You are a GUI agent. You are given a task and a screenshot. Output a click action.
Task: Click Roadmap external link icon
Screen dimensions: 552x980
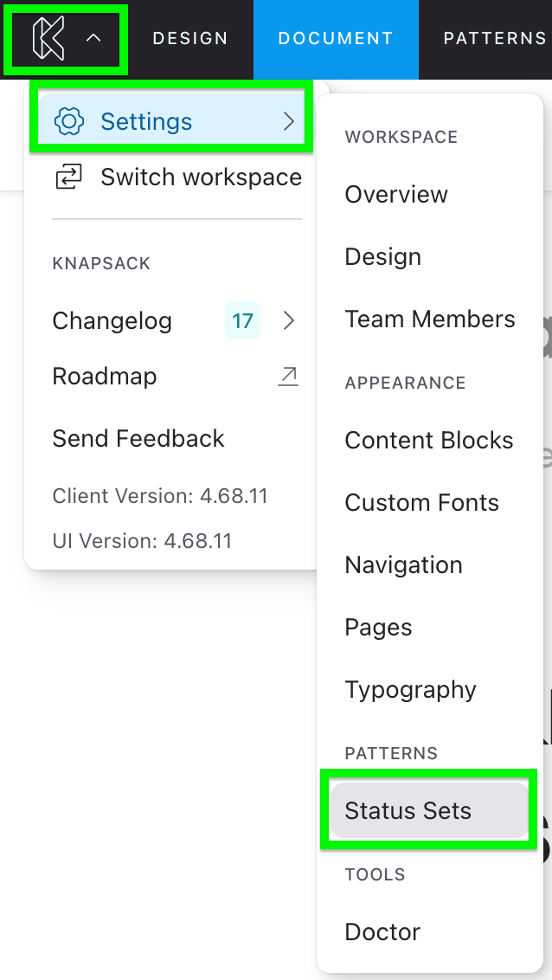pyautogui.click(x=288, y=377)
